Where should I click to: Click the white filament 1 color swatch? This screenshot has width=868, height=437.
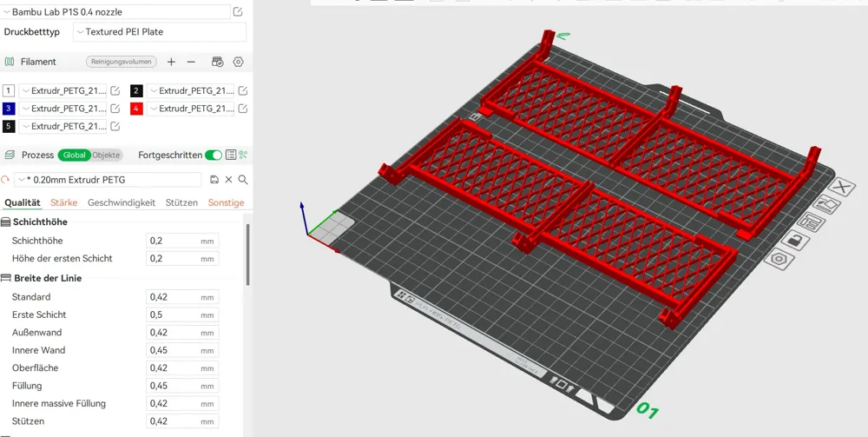[9, 91]
